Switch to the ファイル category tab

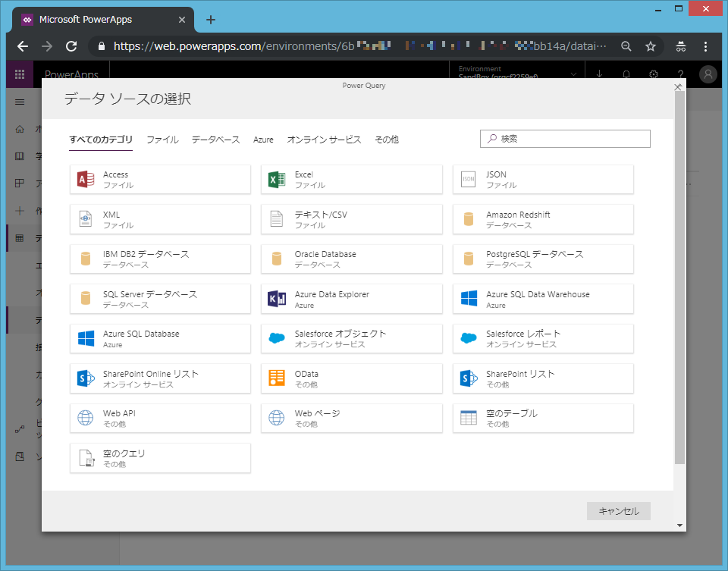click(162, 140)
